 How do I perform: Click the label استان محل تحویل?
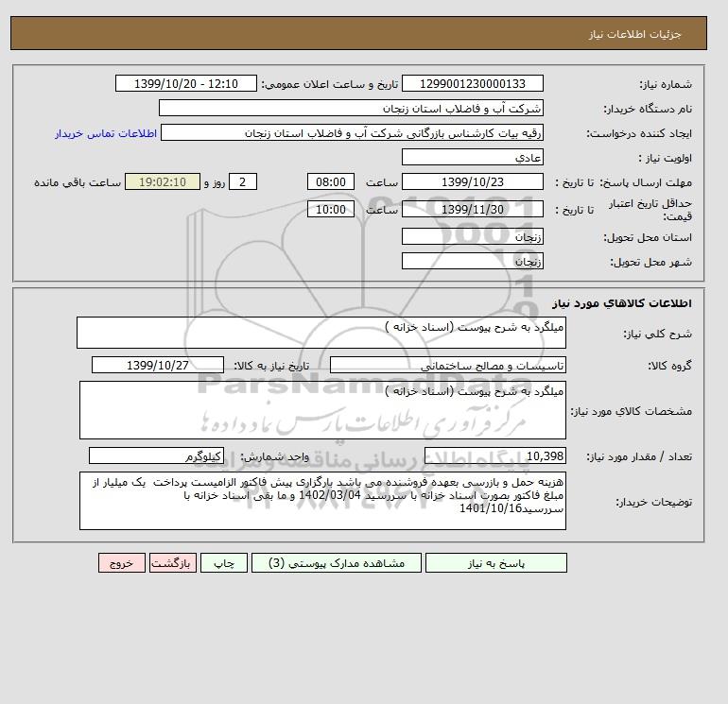point(648,237)
